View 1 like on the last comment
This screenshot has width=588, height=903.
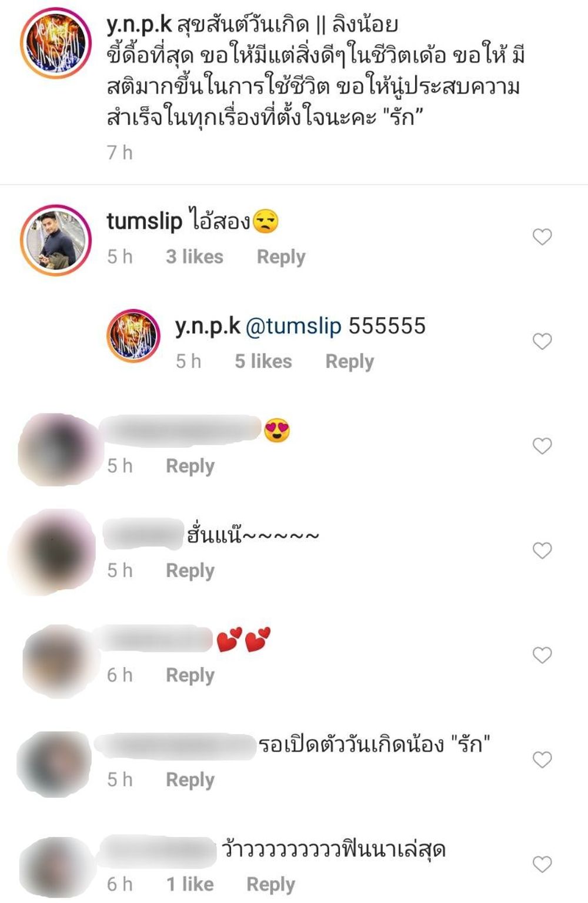(190, 884)
